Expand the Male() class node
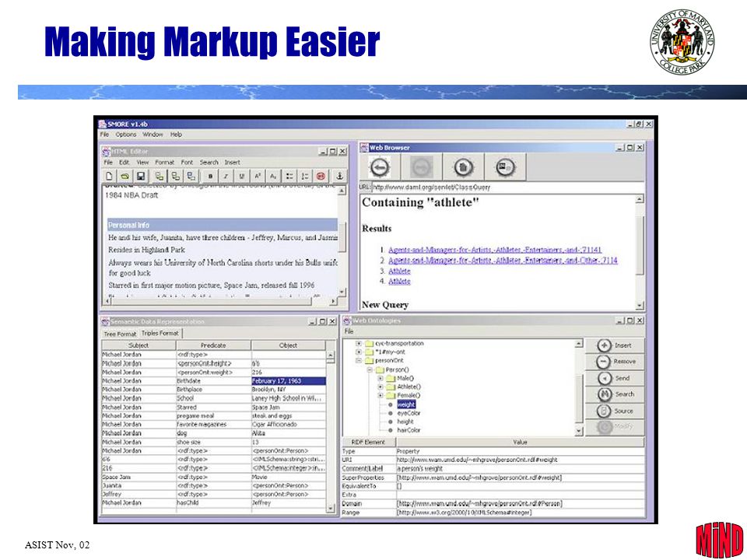747x560 pixels. (x=381, y=378)
